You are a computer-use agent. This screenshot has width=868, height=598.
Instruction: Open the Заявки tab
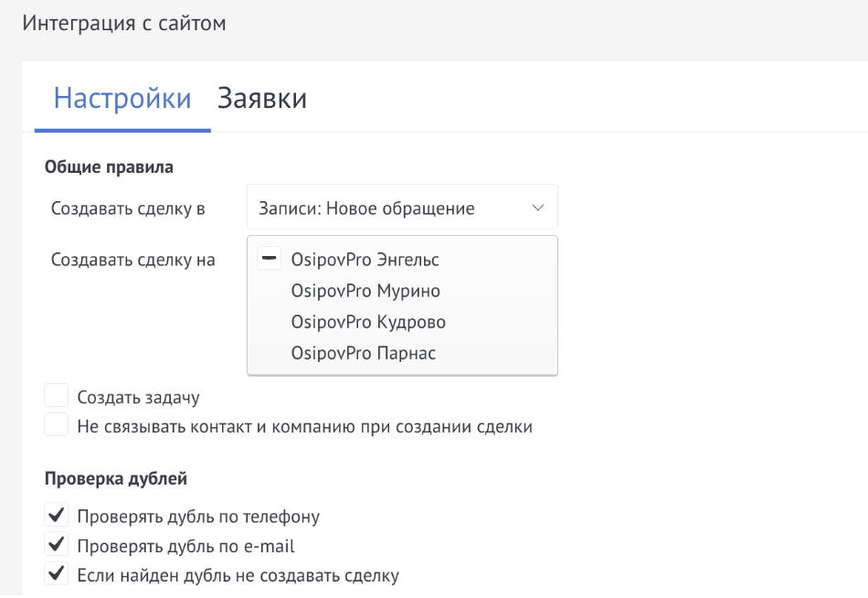coord(261,99)
